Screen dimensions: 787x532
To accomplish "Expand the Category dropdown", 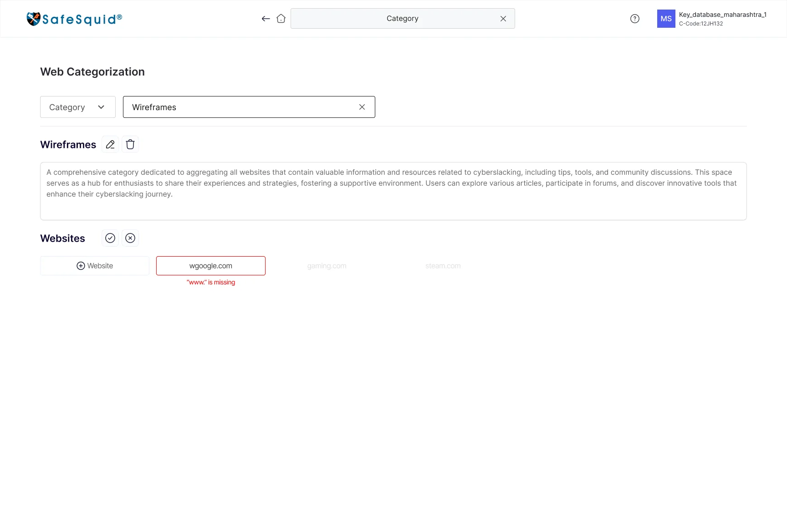I will click(78, 107).
